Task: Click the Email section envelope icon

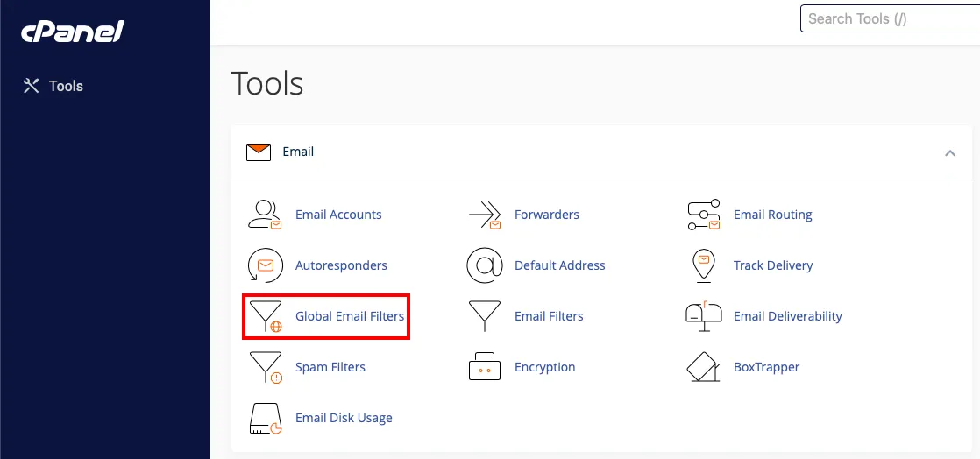Action: click(258, 152)
